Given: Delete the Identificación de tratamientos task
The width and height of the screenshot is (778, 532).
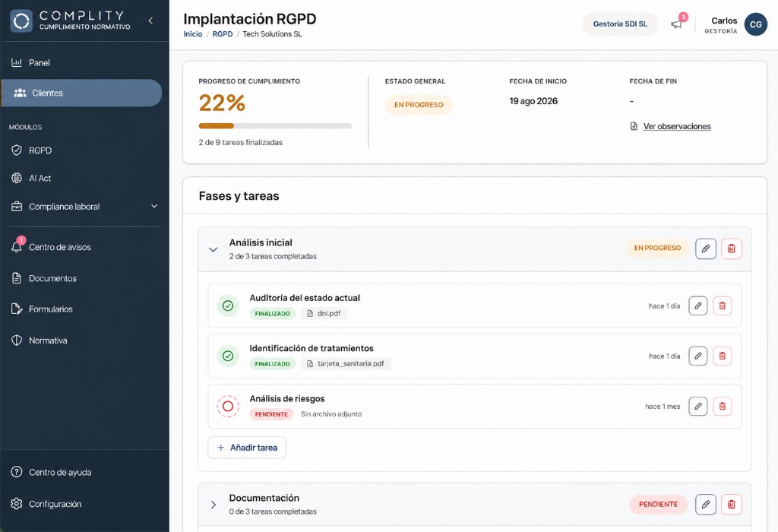Looking at the screenshot, I should coord(723,356).
